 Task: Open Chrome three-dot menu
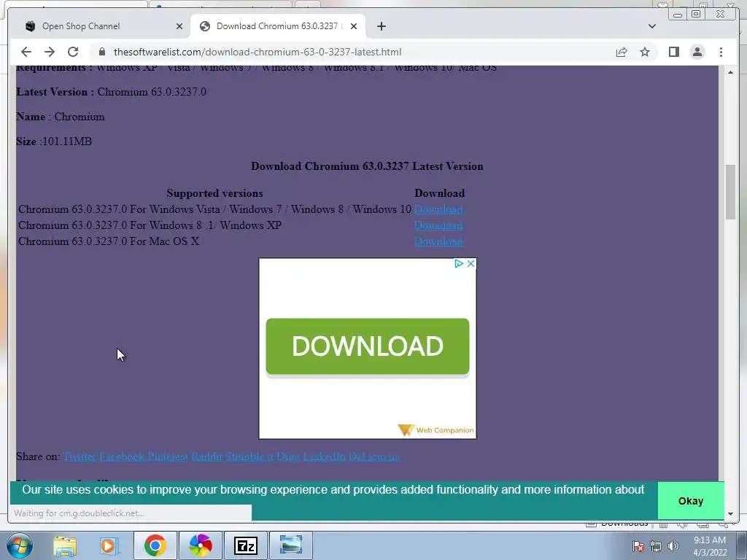click(x=721, y=52)
